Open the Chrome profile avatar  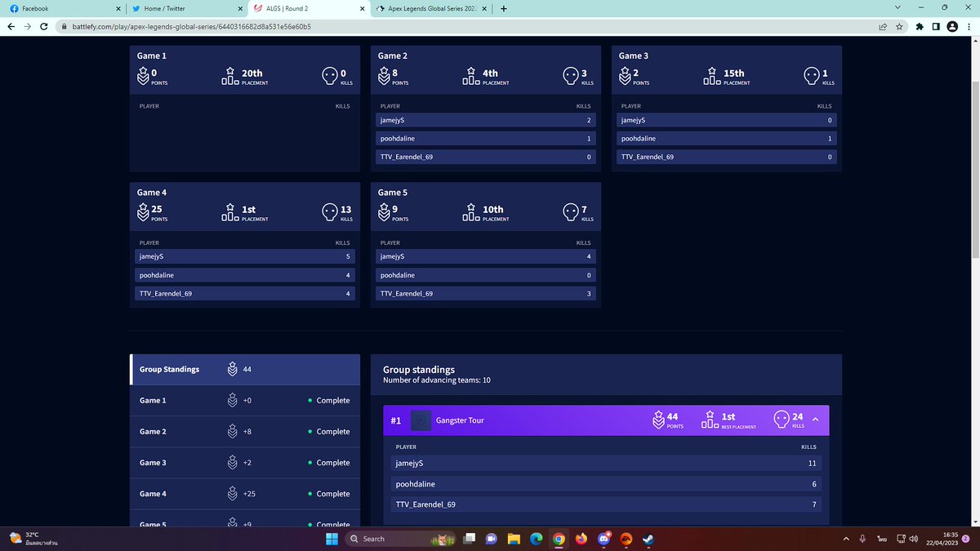point(952,26)
